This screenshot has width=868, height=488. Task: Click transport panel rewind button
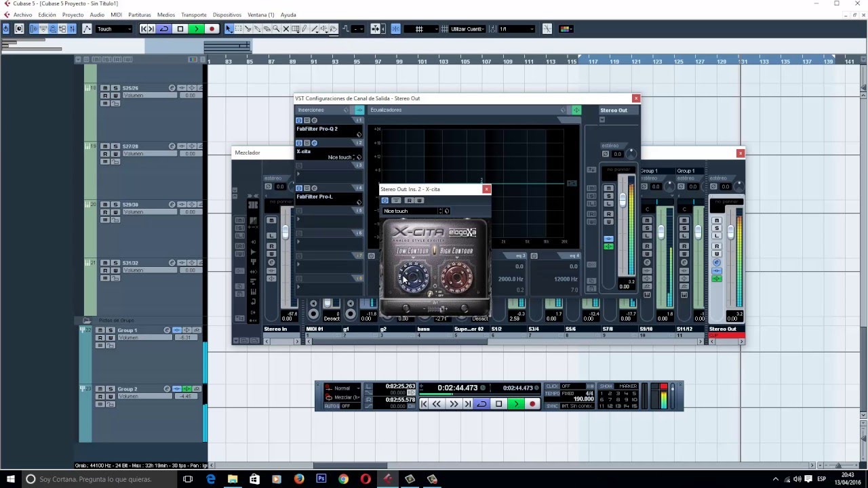(x=437, y=403)
